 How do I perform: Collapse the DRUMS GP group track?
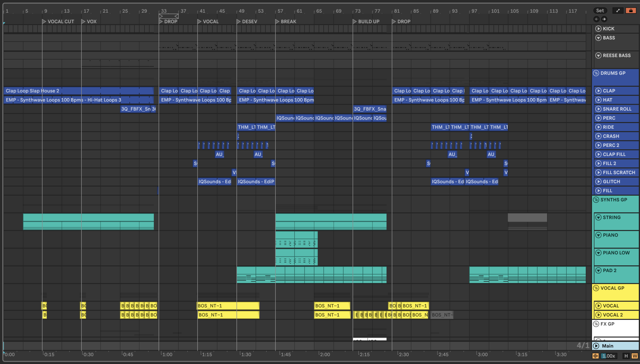(596, 73)
